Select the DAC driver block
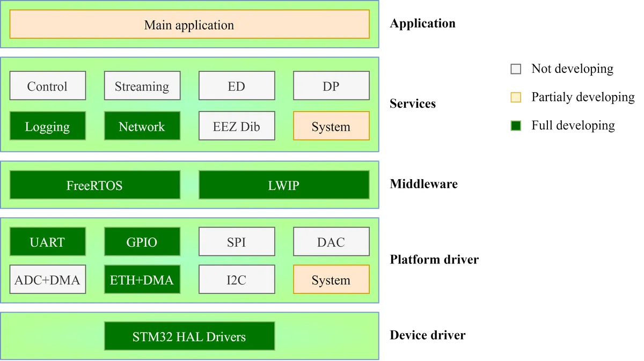This screenshot has height=361, width=644. (x=331, y=241)
